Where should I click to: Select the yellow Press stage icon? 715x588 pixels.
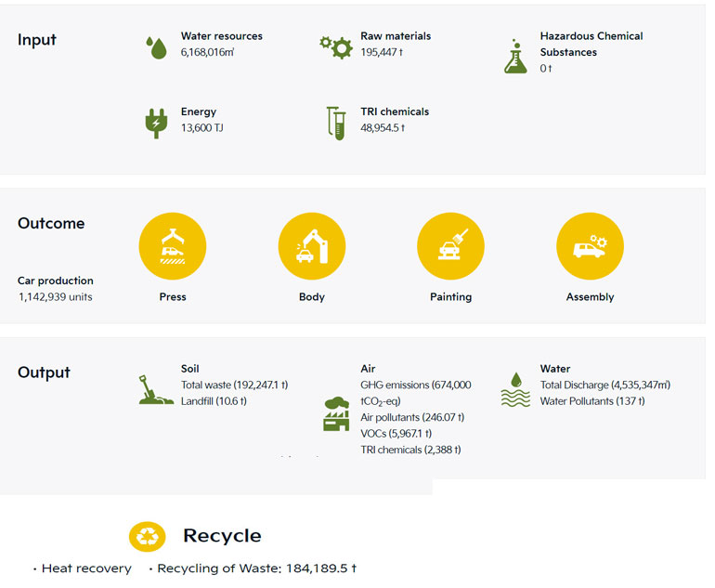point(173,246)
